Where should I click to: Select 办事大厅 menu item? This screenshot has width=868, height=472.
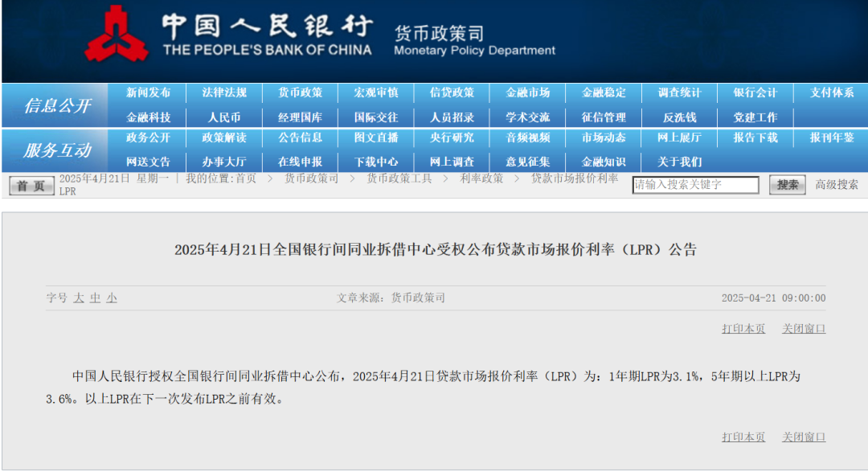[x=223, y=162]
